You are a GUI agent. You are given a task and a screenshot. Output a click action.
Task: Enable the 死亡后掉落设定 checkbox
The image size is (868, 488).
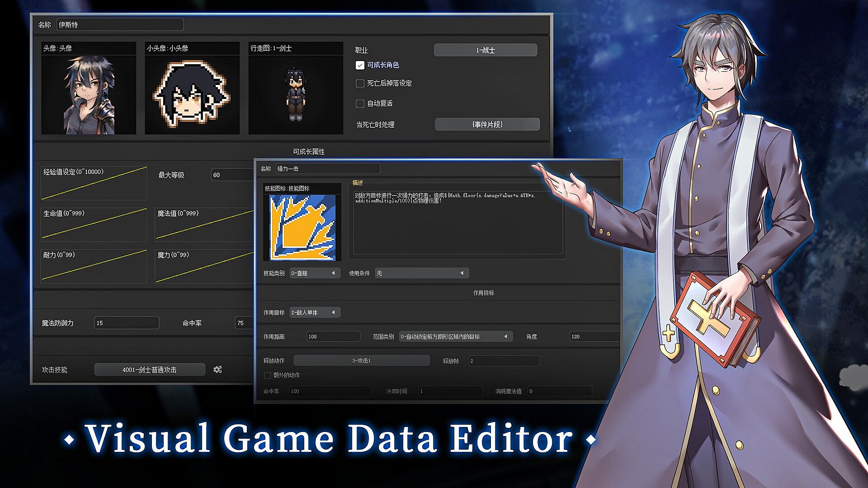360,84
